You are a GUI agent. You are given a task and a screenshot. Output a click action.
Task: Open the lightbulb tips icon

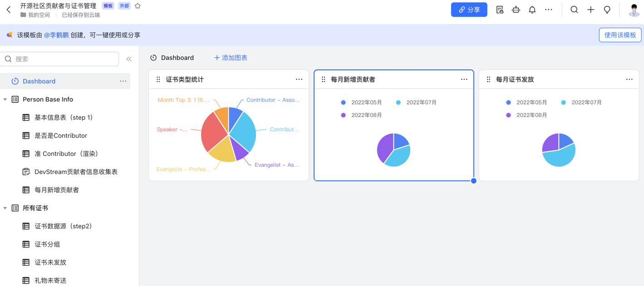tap(607, 10)
